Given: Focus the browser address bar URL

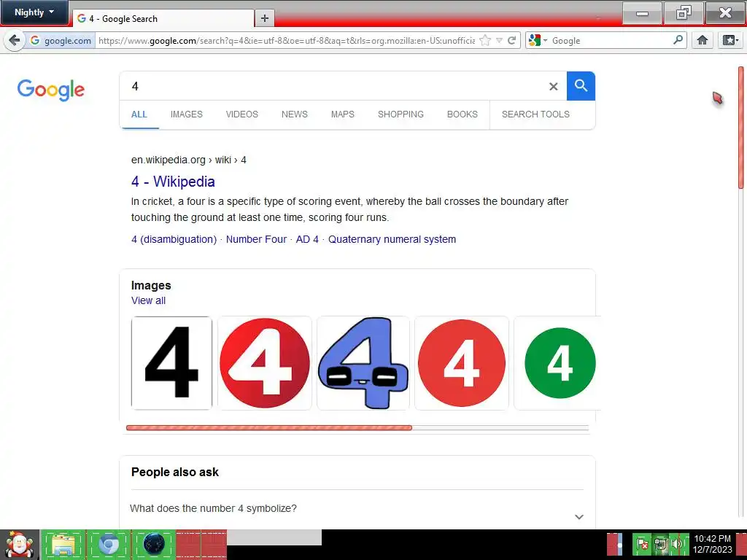Looking at the screenshot, I should 286,41.
